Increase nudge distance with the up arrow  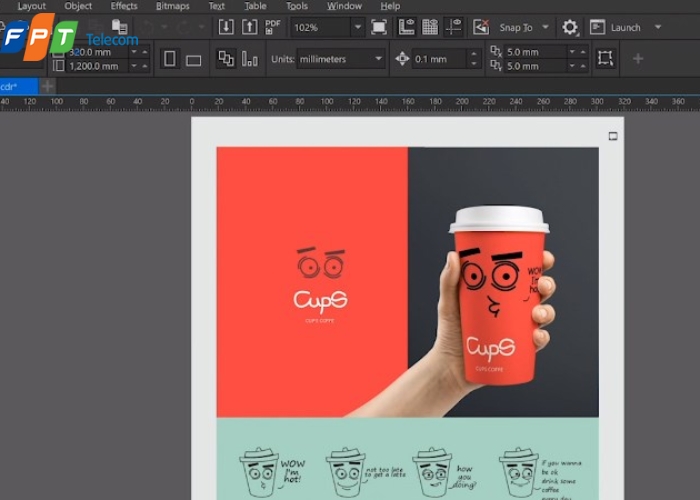pyautogui.click(x=474, y=54)
